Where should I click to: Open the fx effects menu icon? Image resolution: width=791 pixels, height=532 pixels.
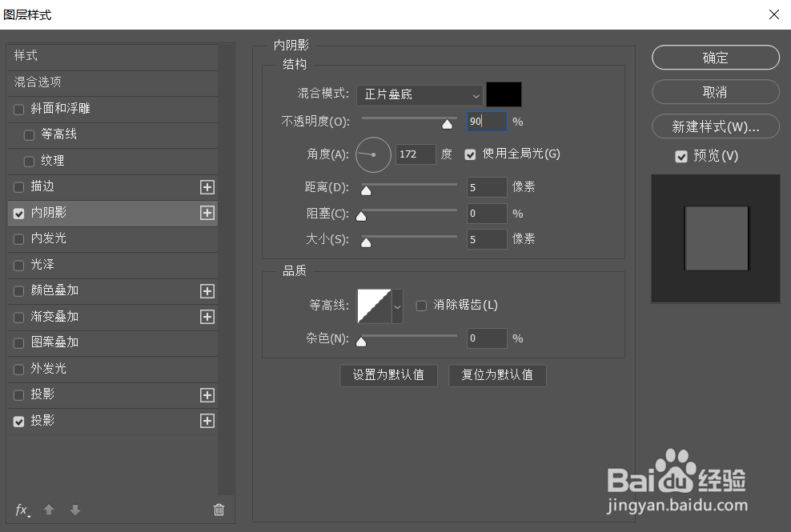pos(22,510)
